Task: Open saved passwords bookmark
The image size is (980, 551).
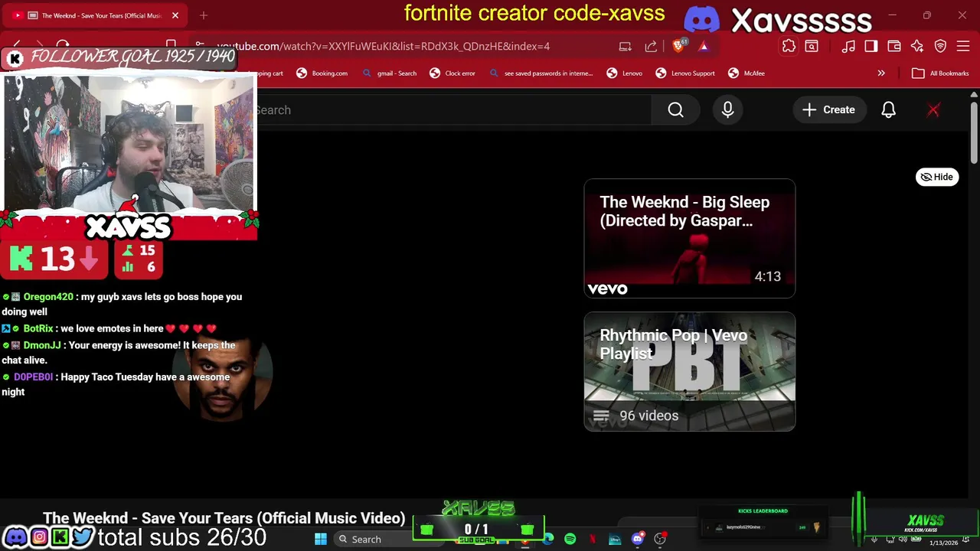Action: point(541,73)
